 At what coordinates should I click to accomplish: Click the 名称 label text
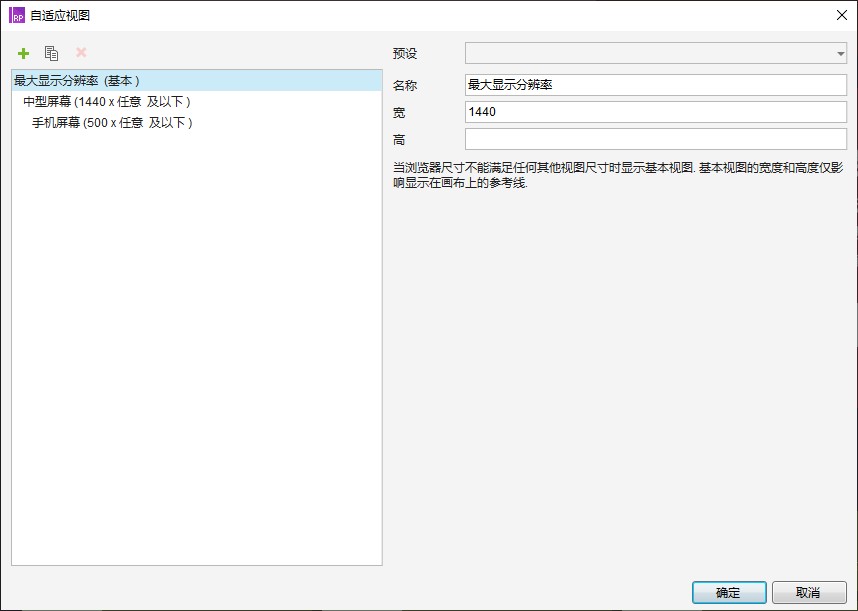pos(405,85)
